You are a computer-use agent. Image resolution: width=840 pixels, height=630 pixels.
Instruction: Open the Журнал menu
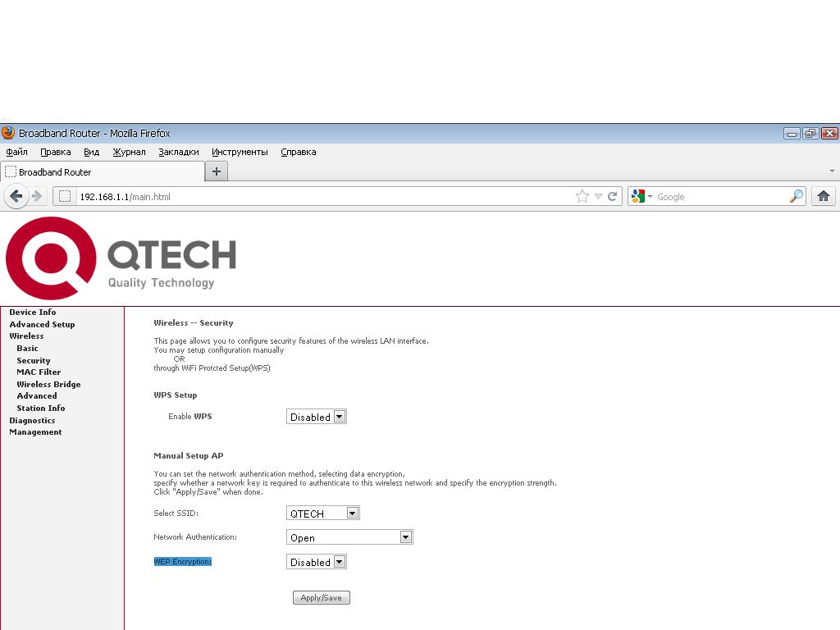pos(129,152)
